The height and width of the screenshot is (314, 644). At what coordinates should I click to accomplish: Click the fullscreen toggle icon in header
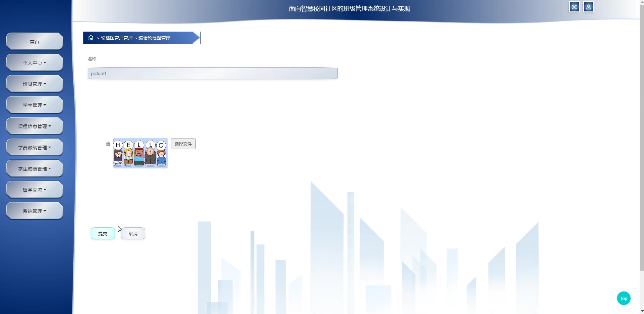tap(574, 7)
